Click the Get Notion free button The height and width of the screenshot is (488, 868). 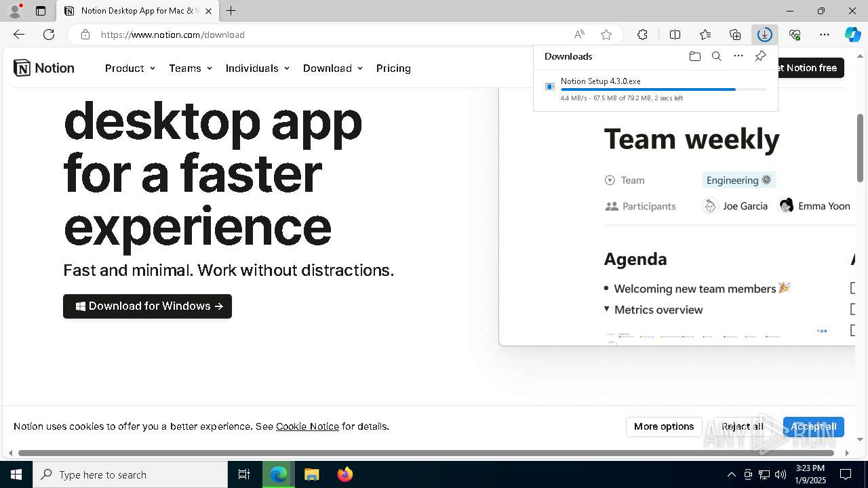click(810, 68)
